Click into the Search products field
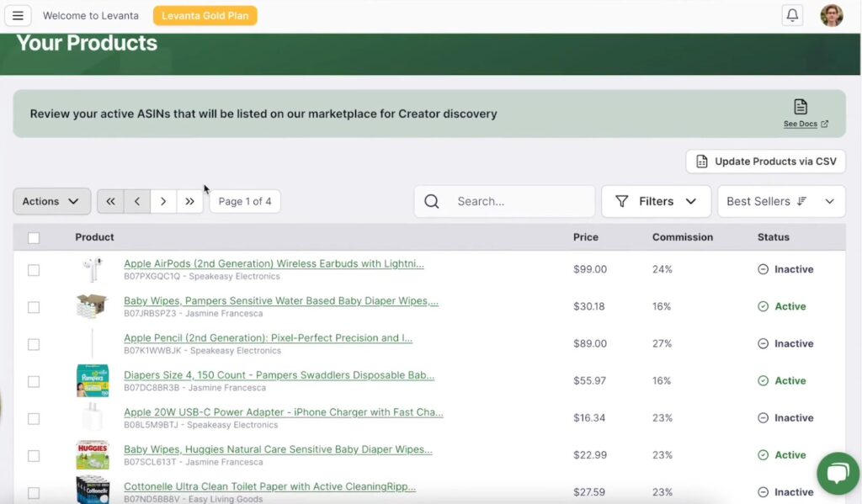 [x=505, y=201]
